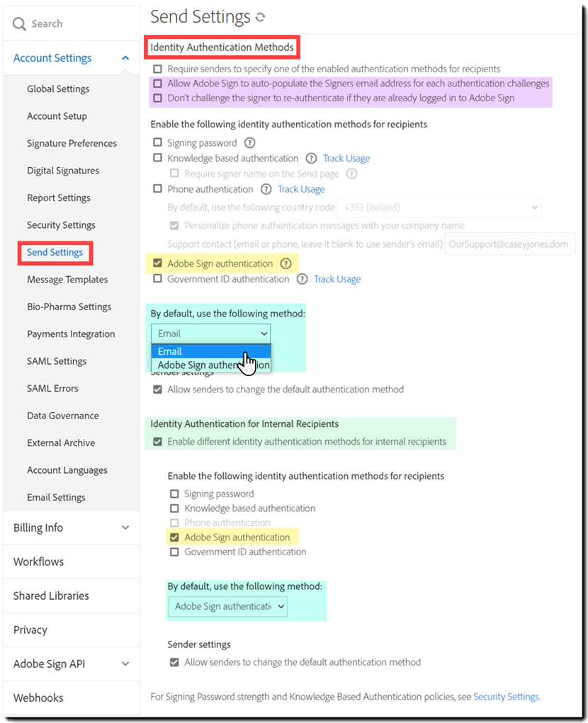Image resolution: width=588 pixels, height=723 pixels.
Task: Click the refresh icon beside Send Settings title
Action: 261,17
